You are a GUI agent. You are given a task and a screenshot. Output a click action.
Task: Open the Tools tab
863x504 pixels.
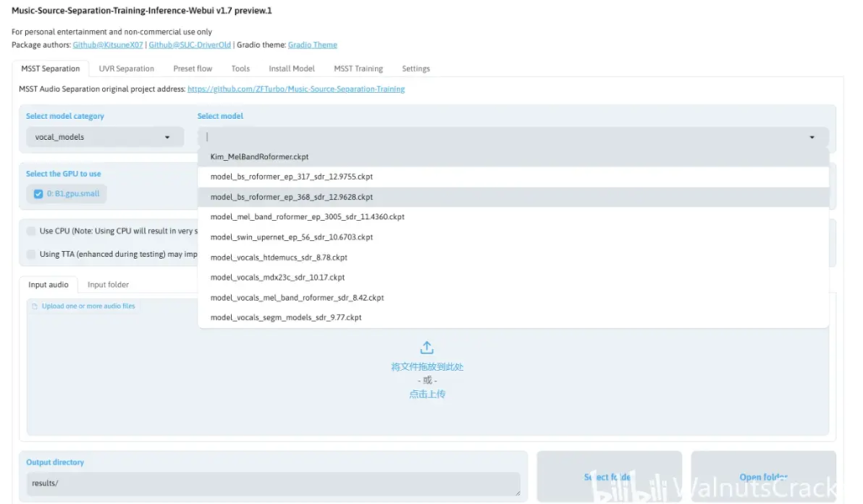click(240, 69)
